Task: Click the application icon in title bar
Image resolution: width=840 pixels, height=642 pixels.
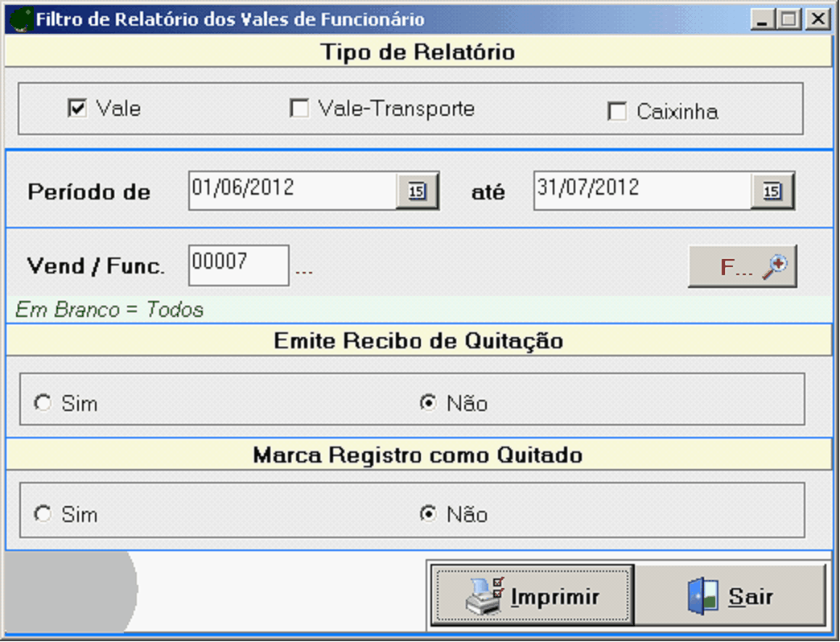Action: click(20, 19)
